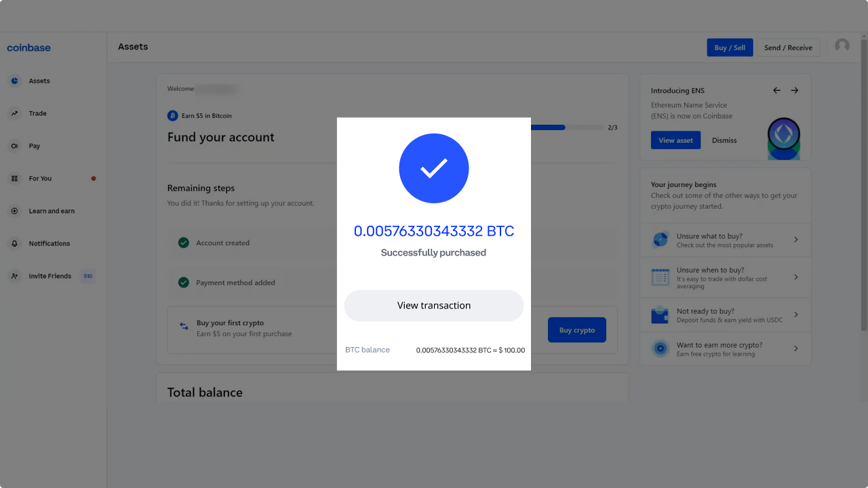Image resolution: width=868 pixels, height=488 pixels.
Task: Click the Buy / Sell button
Action: 730,47
